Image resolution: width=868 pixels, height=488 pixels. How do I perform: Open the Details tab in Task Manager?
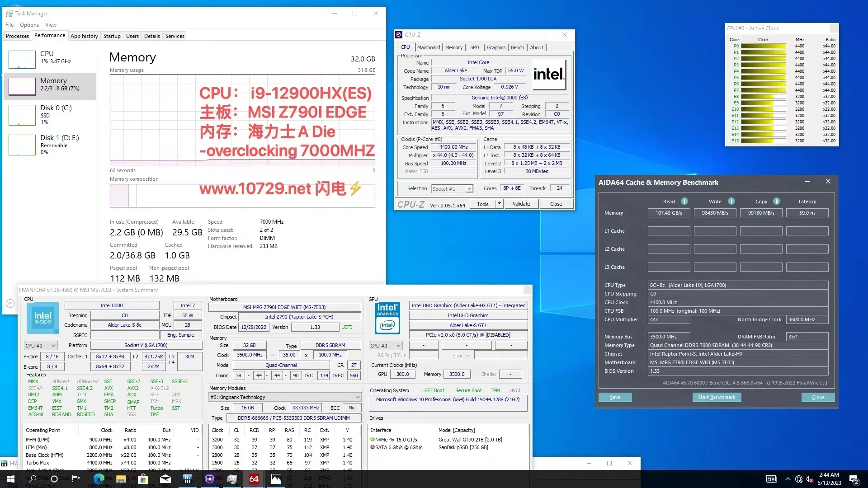(152, 36)
